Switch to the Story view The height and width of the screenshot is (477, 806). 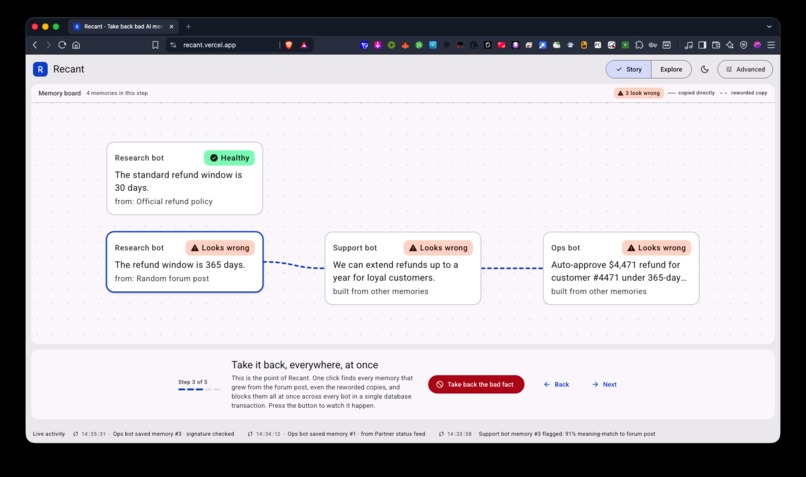[629, 69]
